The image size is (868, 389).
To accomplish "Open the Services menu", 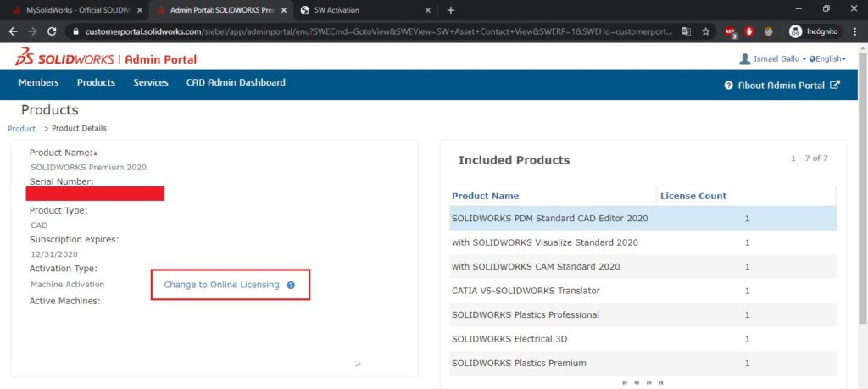I will coord(151,82).
